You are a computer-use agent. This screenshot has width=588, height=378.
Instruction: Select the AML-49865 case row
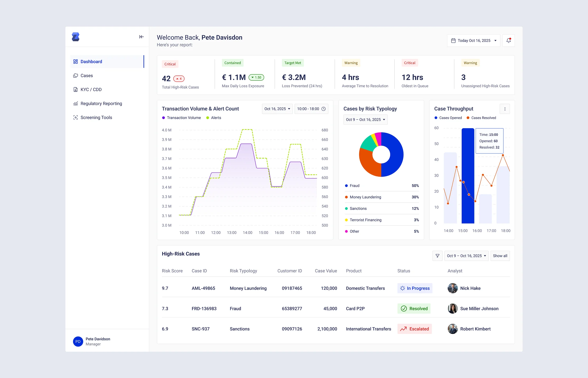coord(203,288)
